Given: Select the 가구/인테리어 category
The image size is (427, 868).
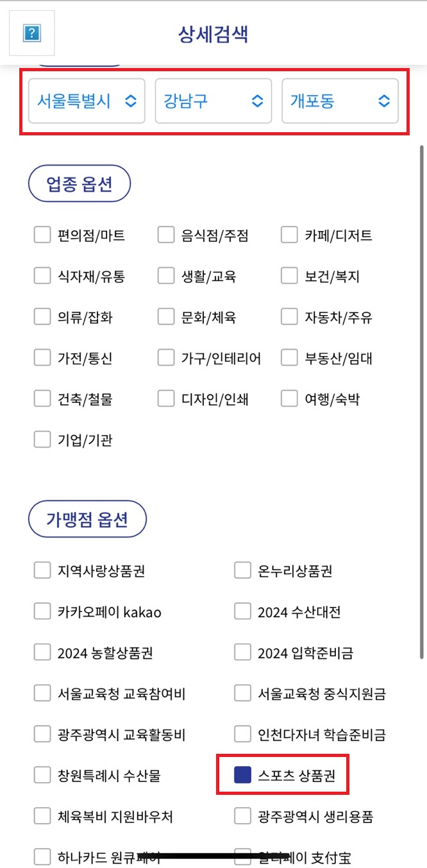Looking at the screenshot, I should coord(165,358).
